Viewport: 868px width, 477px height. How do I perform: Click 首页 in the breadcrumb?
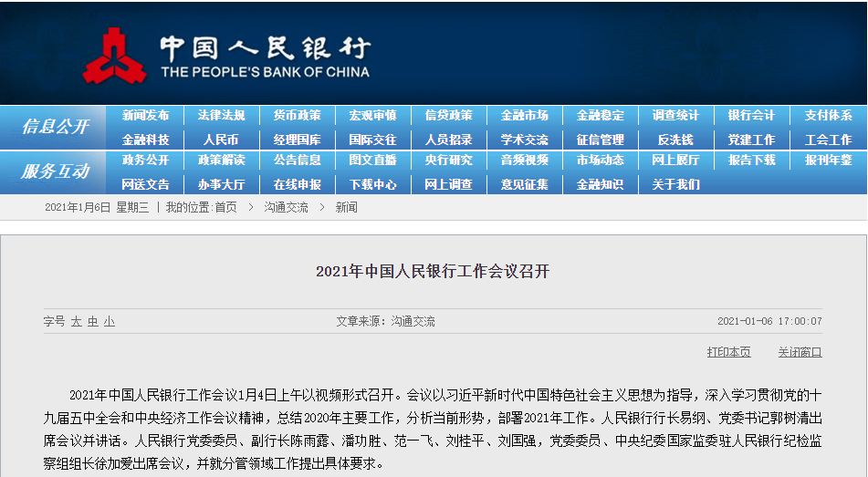pyautogui.click(x=225, y=208)
